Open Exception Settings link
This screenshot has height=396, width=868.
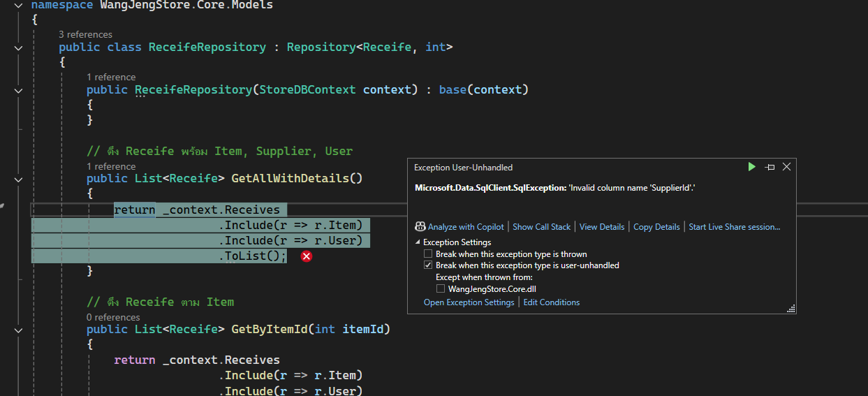click(469, 302)
